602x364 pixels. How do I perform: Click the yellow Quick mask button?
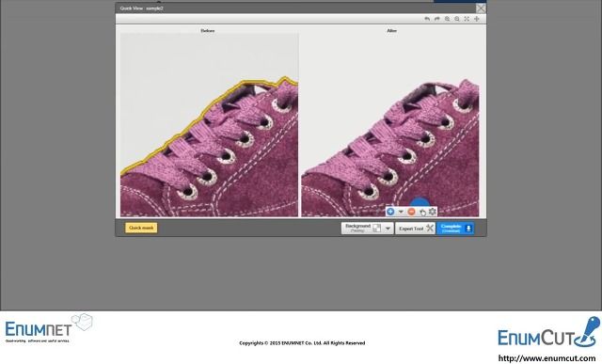click(x=141, y=228)
